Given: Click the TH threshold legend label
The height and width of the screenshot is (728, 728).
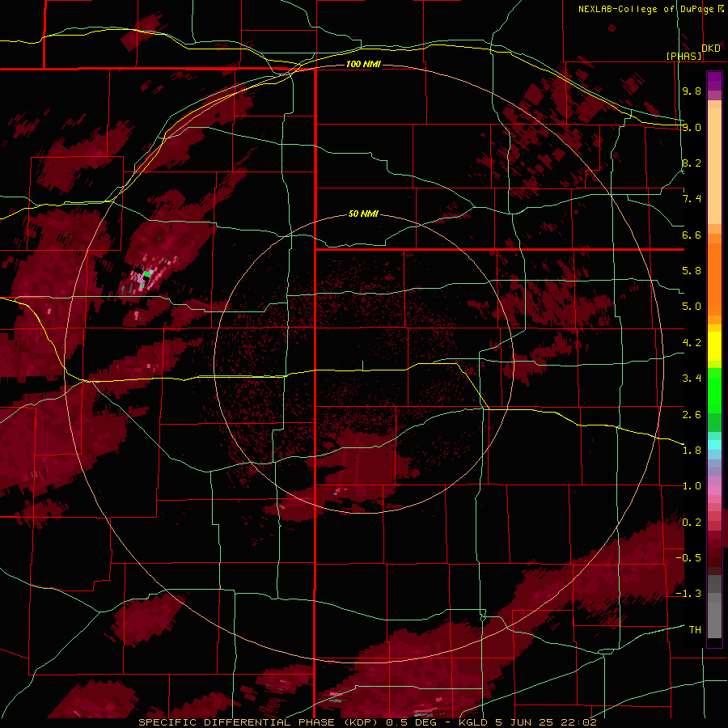Looking at the screenshot, I should [695, 629].
